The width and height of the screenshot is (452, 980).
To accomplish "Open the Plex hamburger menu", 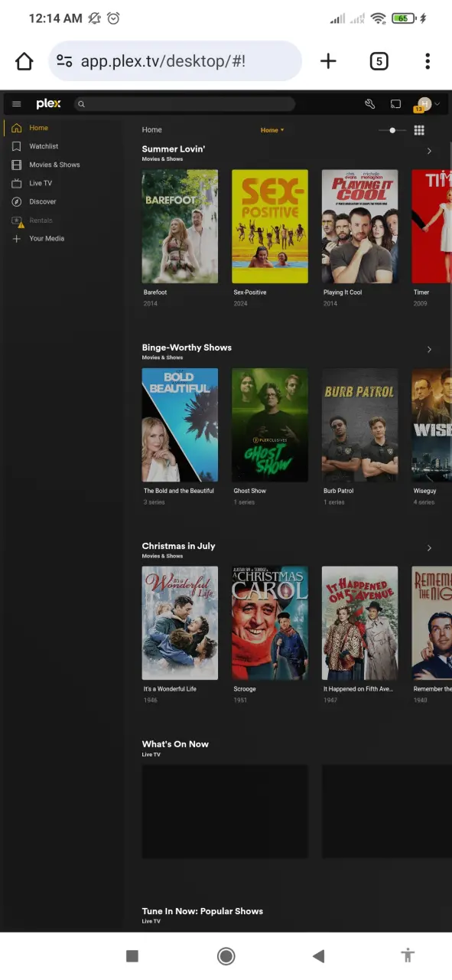I will 17,104.
